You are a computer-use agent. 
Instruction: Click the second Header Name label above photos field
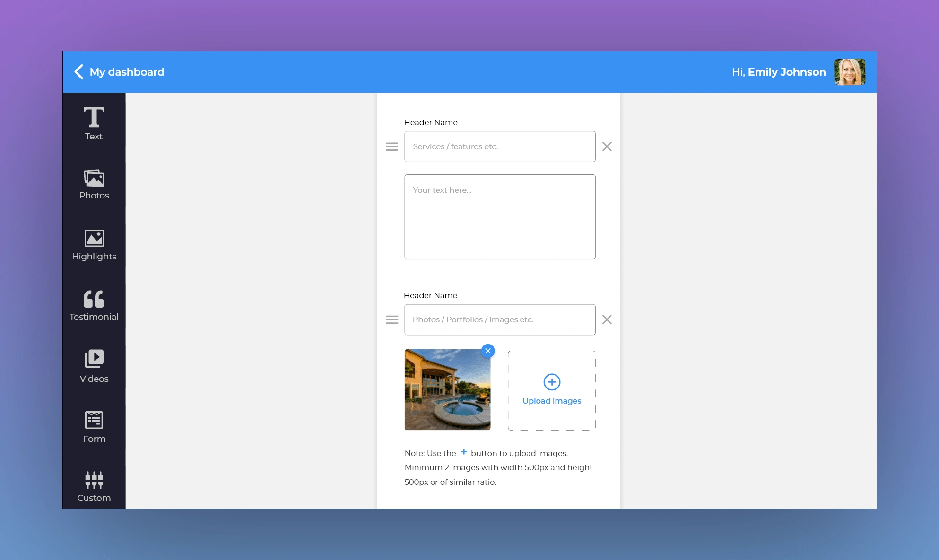pos(430,295)
